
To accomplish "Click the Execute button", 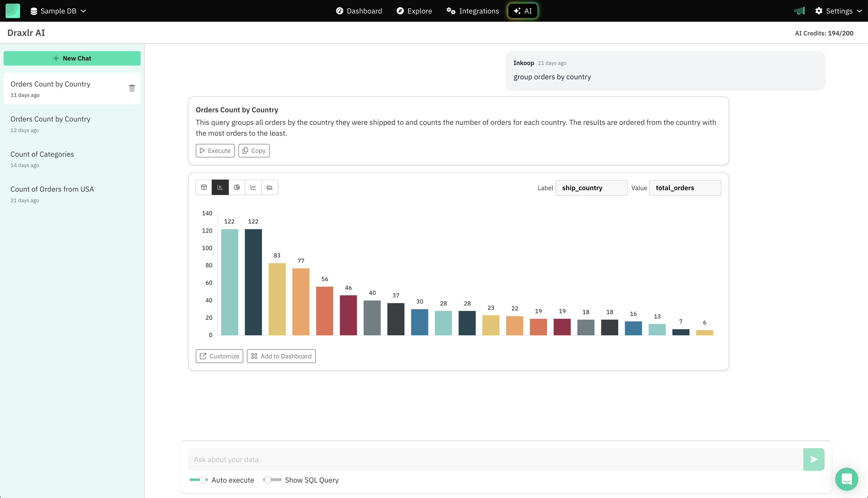I will (215, 150).
